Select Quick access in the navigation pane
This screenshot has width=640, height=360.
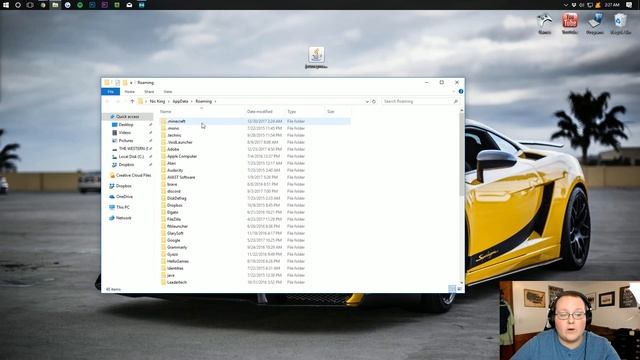point(127,116)
